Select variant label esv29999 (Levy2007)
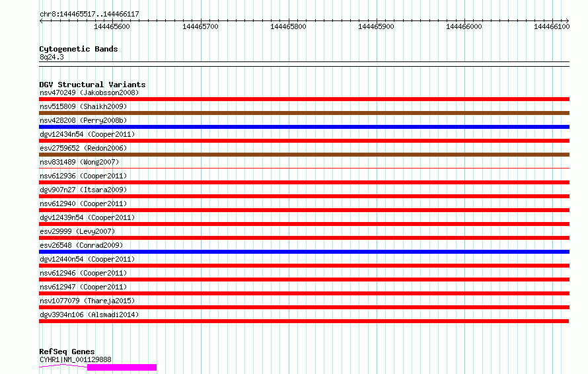Viewport: 588px width, 374px height. point(77,231)
